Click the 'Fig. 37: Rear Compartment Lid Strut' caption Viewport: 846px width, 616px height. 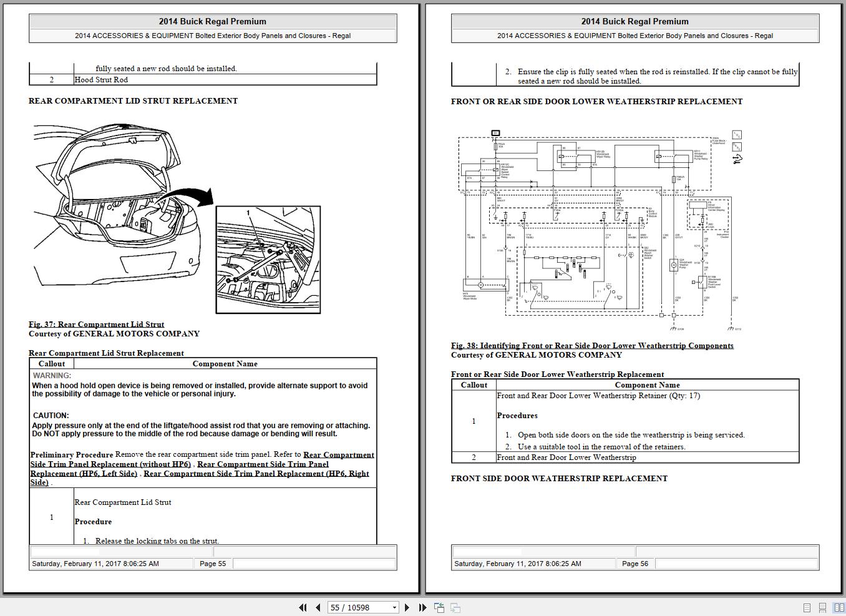(x=96, y=324)
